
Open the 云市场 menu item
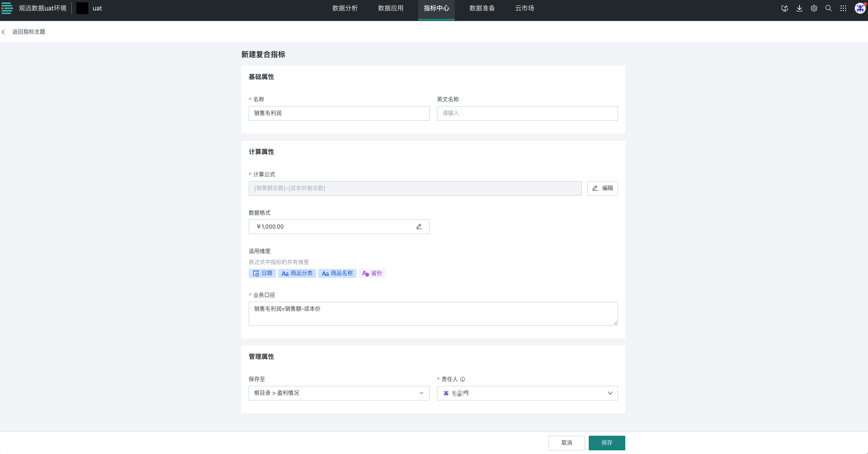(524, 8)
